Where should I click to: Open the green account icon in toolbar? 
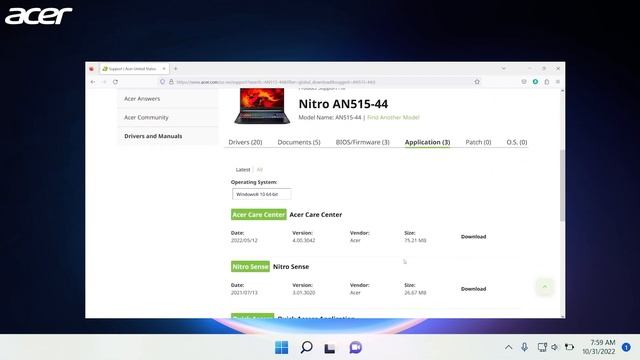535,82
